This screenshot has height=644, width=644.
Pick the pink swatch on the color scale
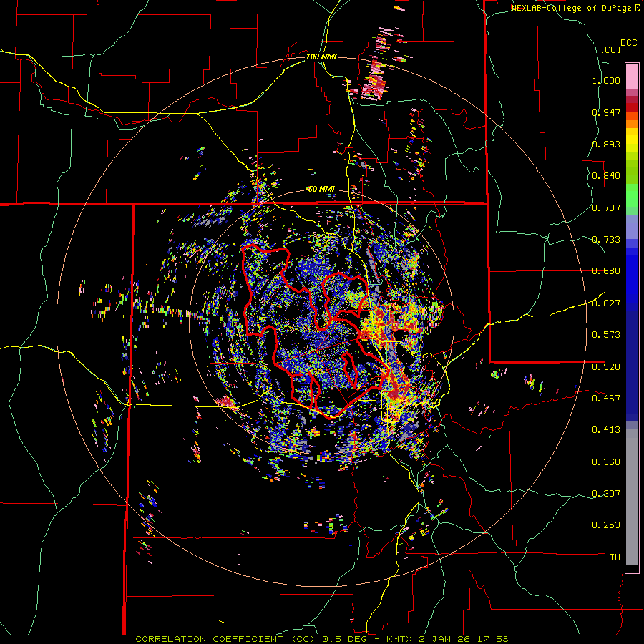click(632, 76)
